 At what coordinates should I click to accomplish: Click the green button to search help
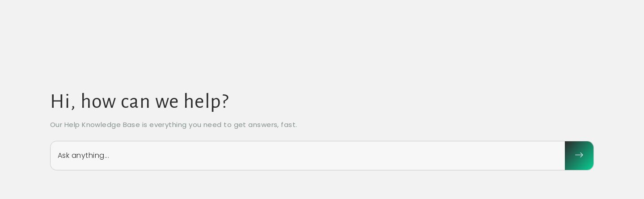(579, 156)
